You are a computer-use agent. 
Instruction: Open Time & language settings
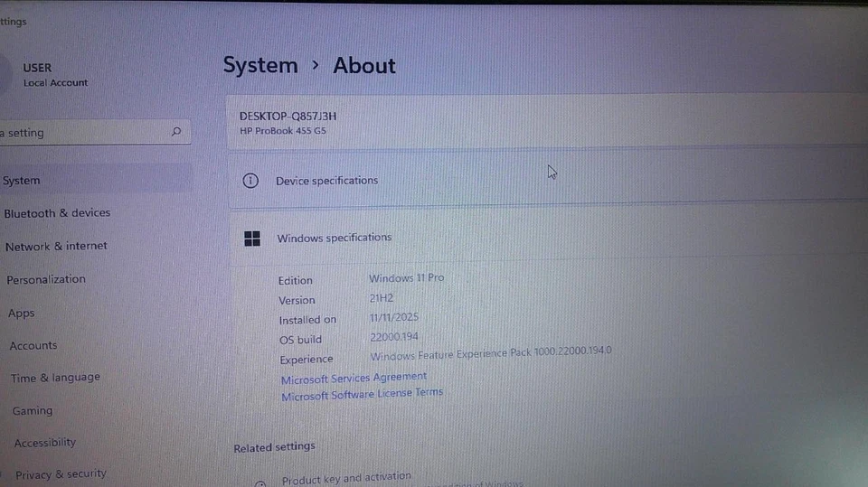[55, 378]
